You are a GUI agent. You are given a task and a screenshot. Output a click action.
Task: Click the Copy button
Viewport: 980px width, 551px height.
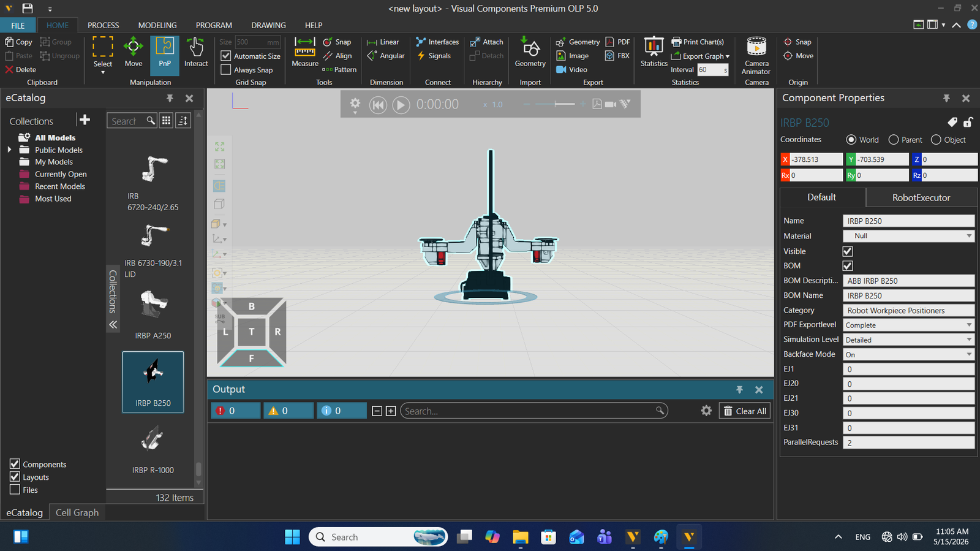tap(18, 42)
